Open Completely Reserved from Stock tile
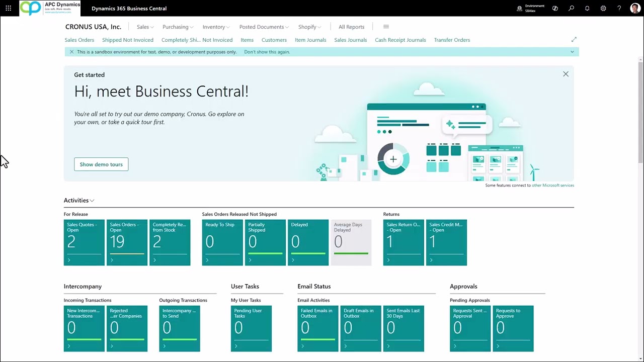 tap(170, 242)
